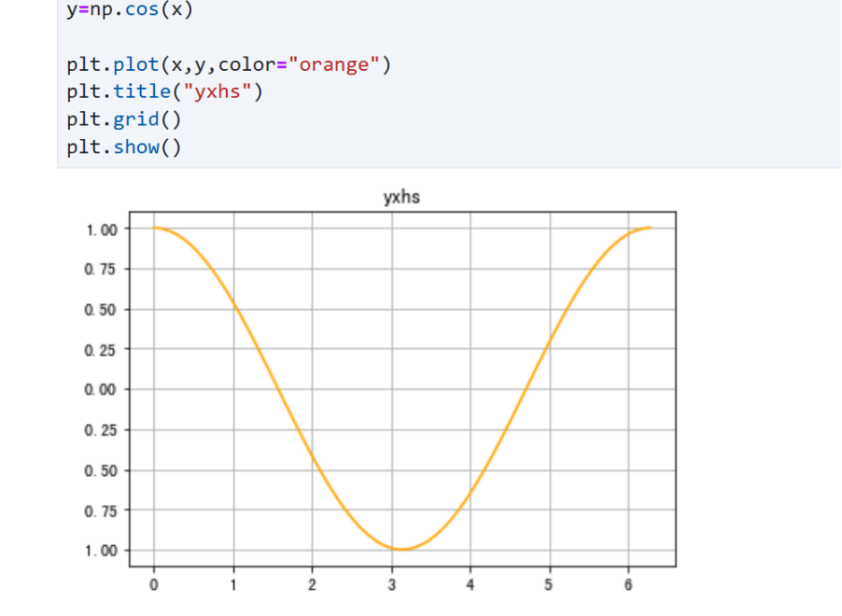Click the code line y=np.cos(x)
The image size is (842, 616).
(x=130, y=9)
